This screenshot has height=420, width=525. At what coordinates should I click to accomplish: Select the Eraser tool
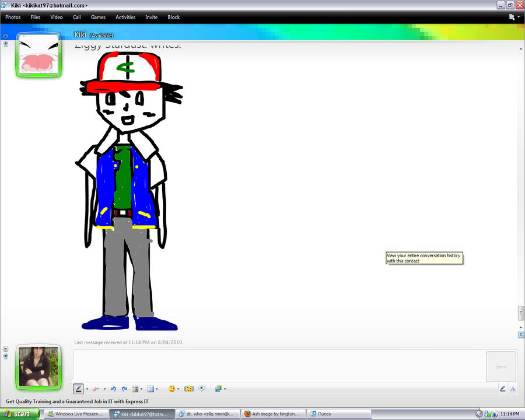pyautogui.click(x=96, y=389)
